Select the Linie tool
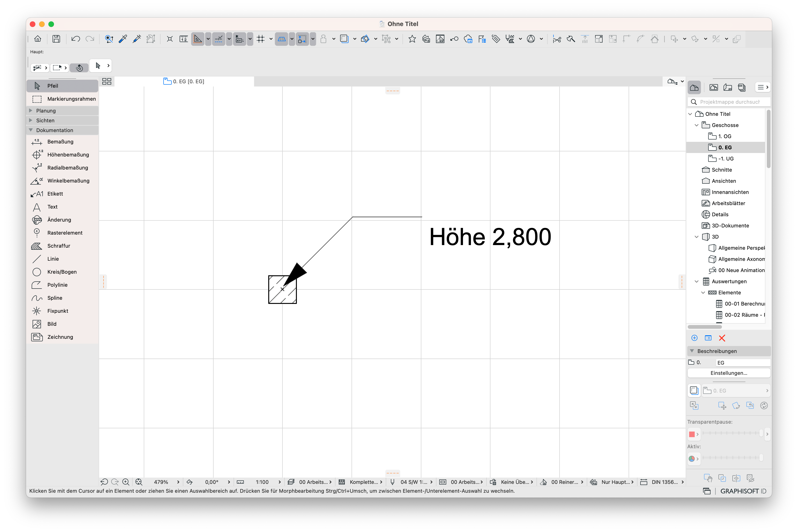 62,259
